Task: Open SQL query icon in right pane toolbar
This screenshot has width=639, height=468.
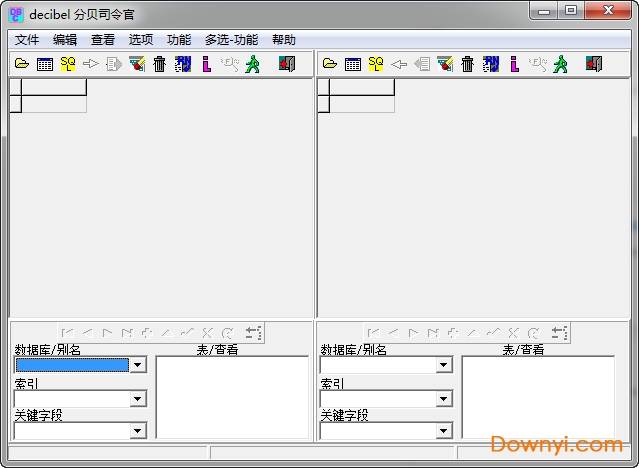Action: 376,64
